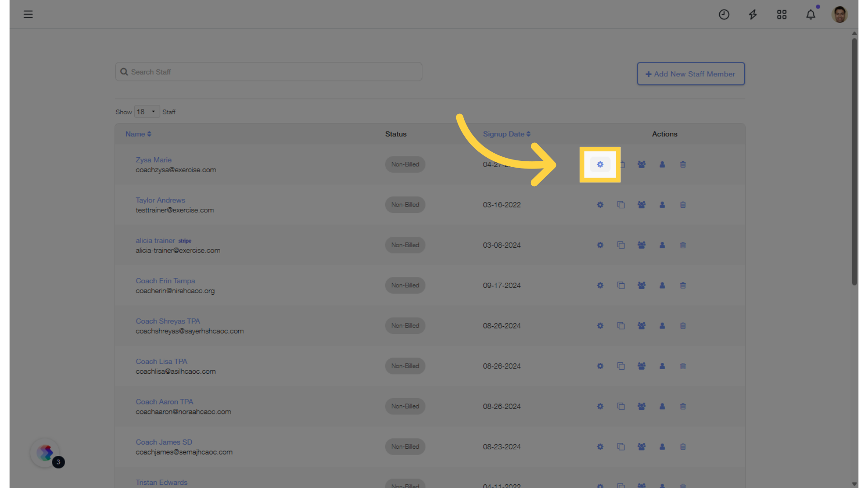Image resolution: width=868 pixels, height=488 pixels.
Task: Open the Show 18 staff count dropdown
Action: (x=147, y=112)
